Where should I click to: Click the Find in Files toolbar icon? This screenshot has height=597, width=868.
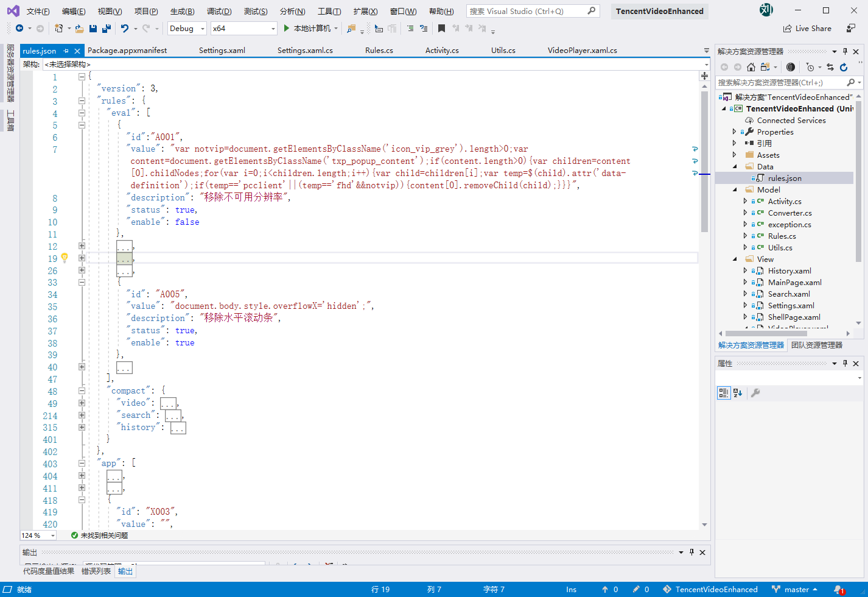click(351, 28)
